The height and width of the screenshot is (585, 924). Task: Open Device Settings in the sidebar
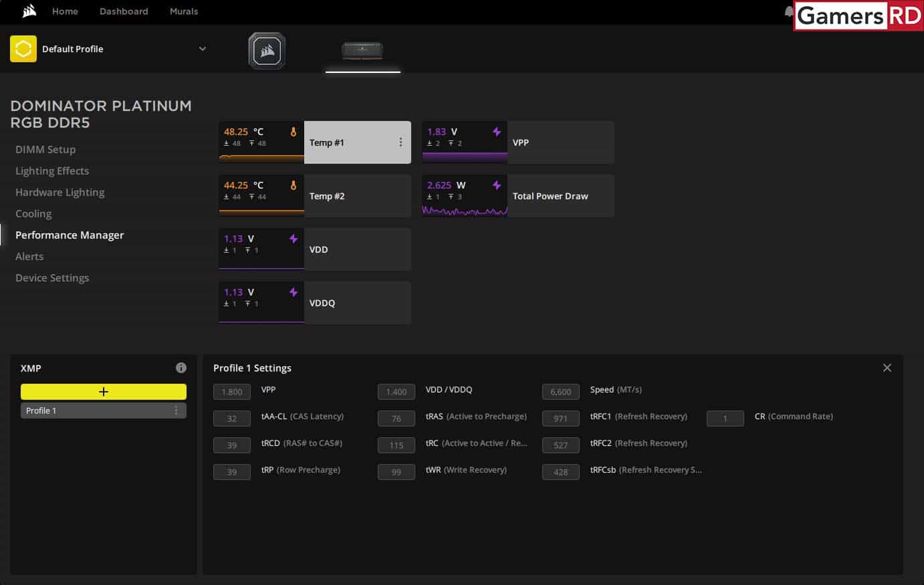tap(52, 277)
